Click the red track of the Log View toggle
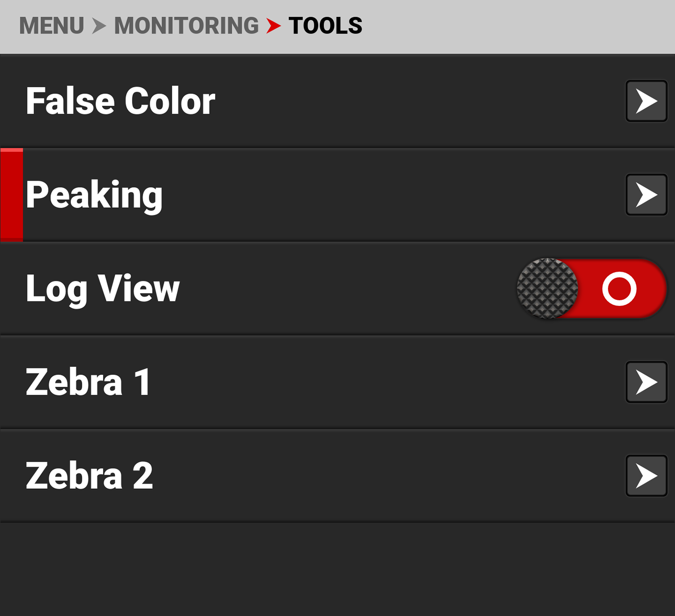675x616 pixels. (648, 289)
